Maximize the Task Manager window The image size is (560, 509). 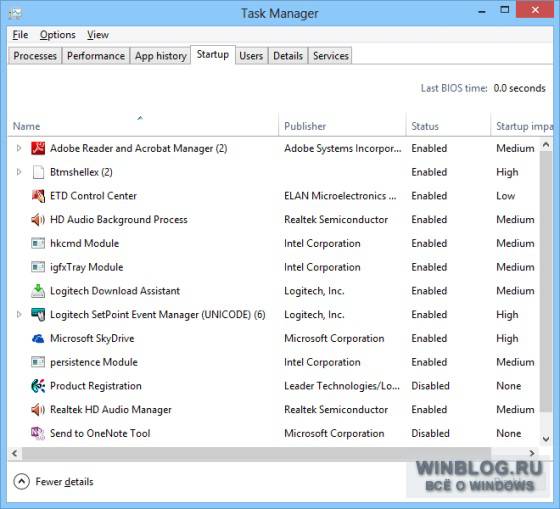tap(505, 10)
